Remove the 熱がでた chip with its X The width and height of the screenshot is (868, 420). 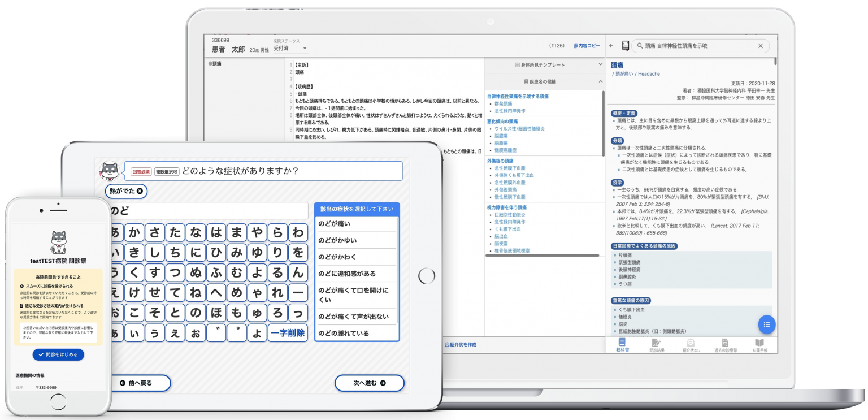[140, 191]
